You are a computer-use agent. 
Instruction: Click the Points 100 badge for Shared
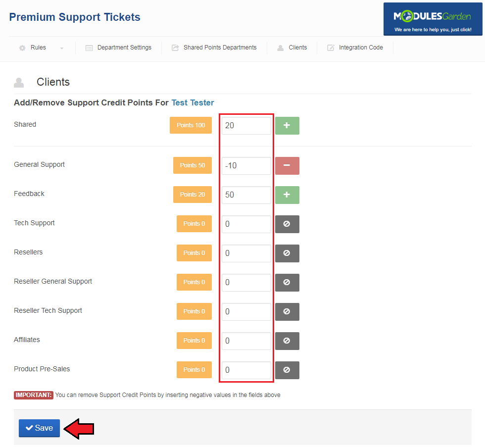tap(191, 125)
